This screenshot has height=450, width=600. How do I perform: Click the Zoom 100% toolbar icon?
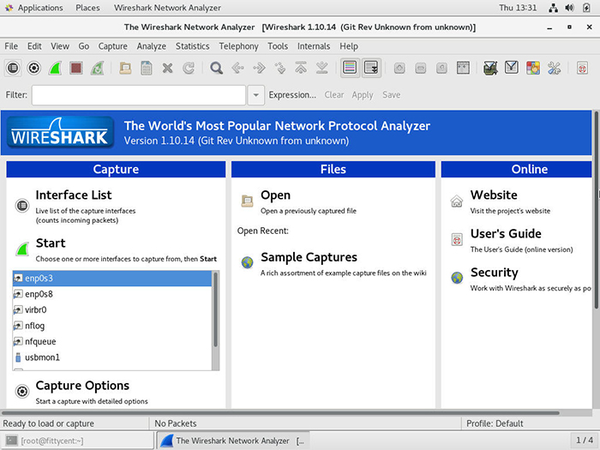click(442, 68)
